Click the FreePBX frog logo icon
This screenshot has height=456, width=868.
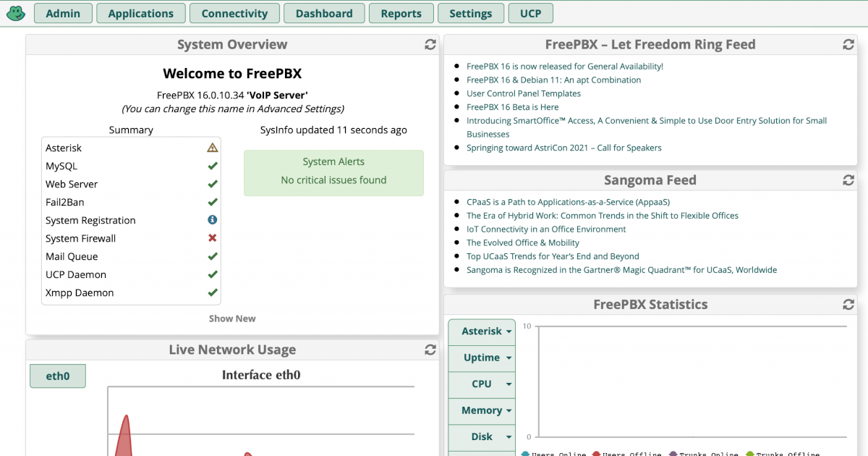click(x=16, y=13)
